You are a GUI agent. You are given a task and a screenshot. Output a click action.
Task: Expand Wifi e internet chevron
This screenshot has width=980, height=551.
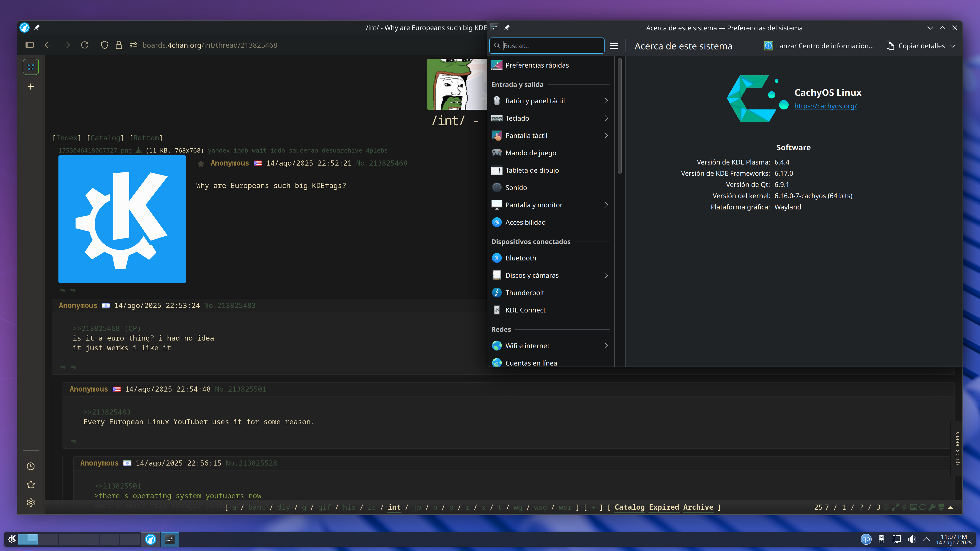(x=606, y=346)
